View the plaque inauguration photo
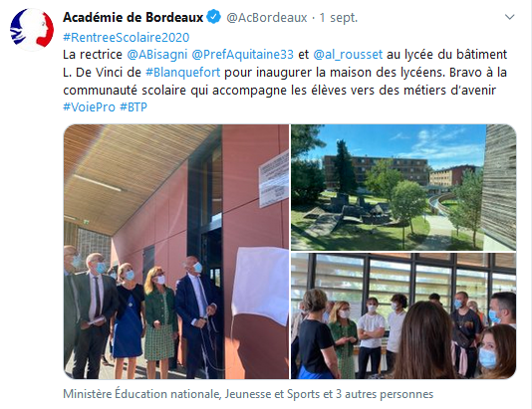Screen dimensions: 532x409 pyautogui.click(x=176, y=252)
